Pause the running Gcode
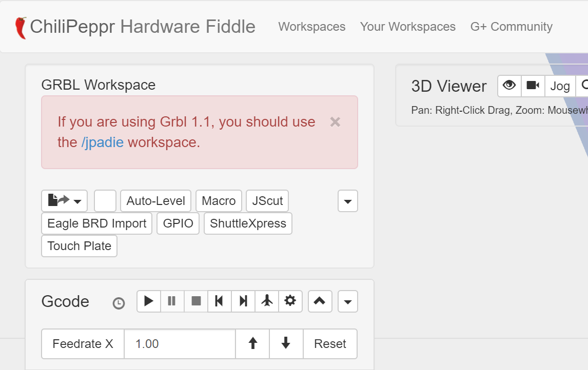The width and height of the screenshot is (588, 370). [172, 301]
